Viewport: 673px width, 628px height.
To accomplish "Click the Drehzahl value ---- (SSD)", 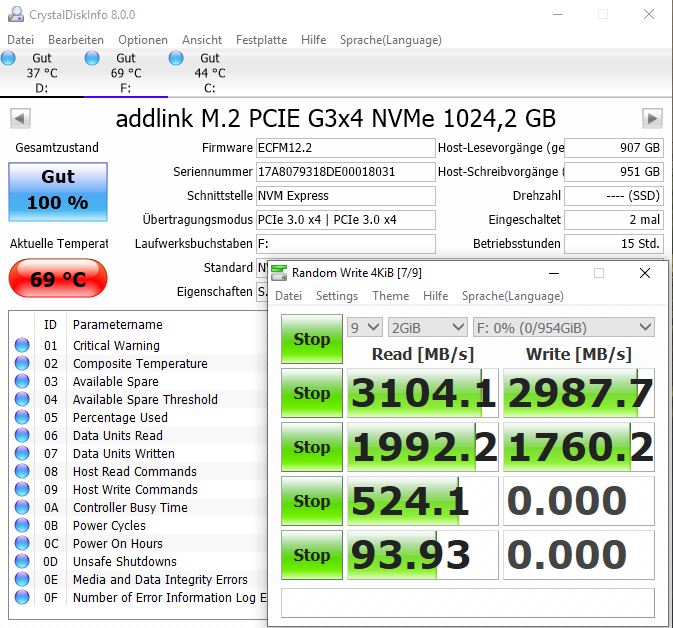I will click(x=614, y=196).
